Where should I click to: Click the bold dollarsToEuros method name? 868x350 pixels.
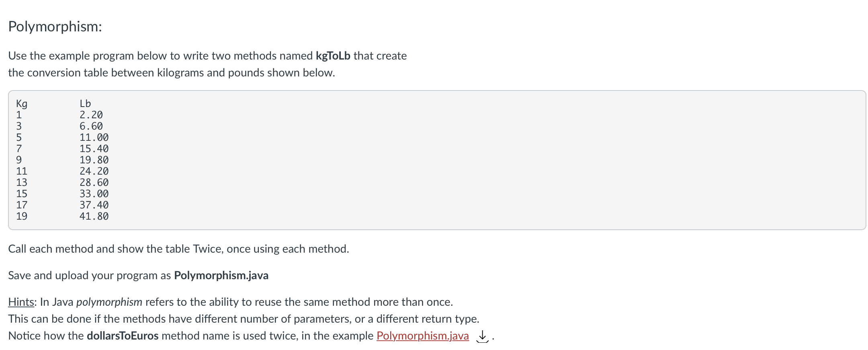click(x=123, y=336)
